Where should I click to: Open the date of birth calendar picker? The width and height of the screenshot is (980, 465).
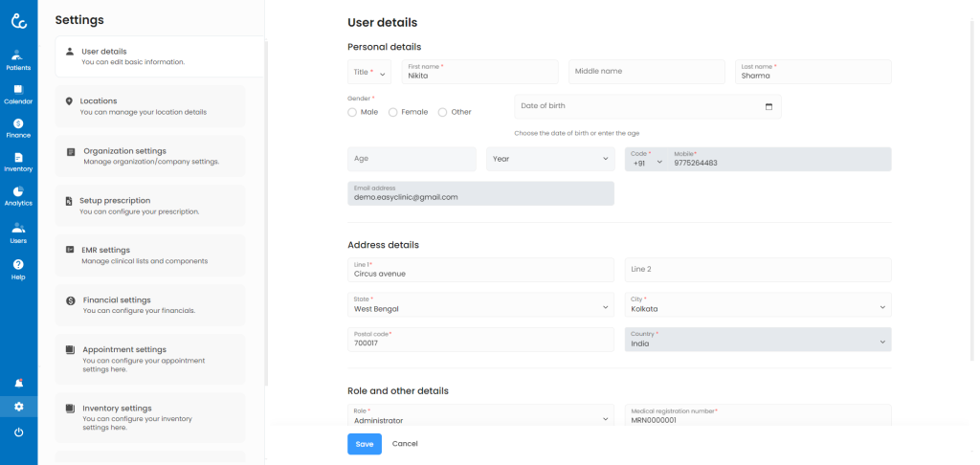point(768,106)
